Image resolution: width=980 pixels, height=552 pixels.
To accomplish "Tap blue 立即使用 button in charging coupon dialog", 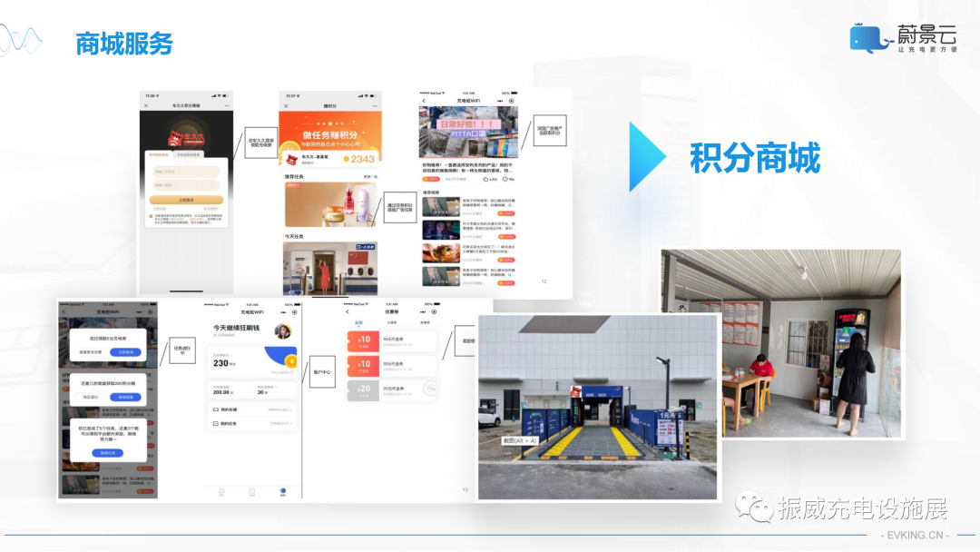I will [x=125, y=352].
